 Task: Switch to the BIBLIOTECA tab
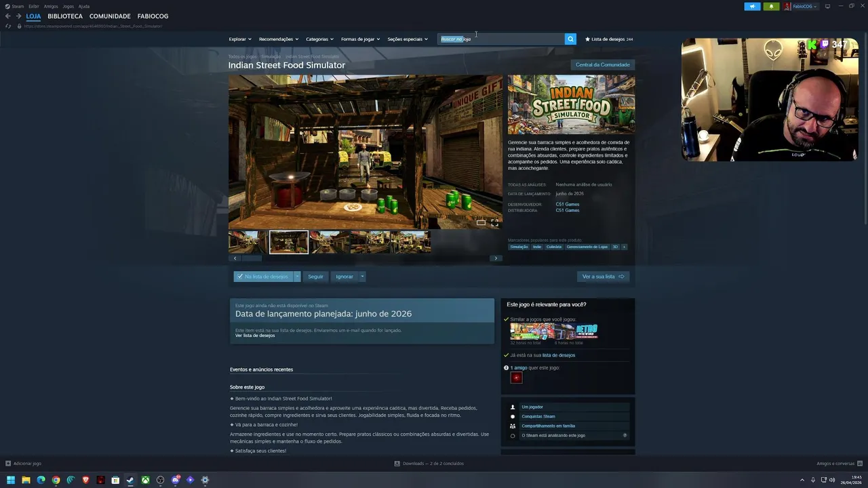click(x=65, y=16)
